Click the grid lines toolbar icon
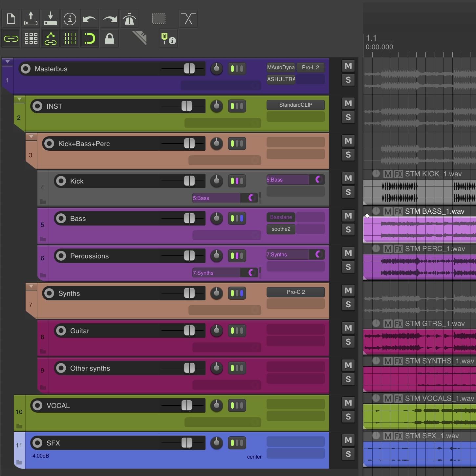Screen dimensions: 476x476 pyautogui.click(x=70, y=38)
